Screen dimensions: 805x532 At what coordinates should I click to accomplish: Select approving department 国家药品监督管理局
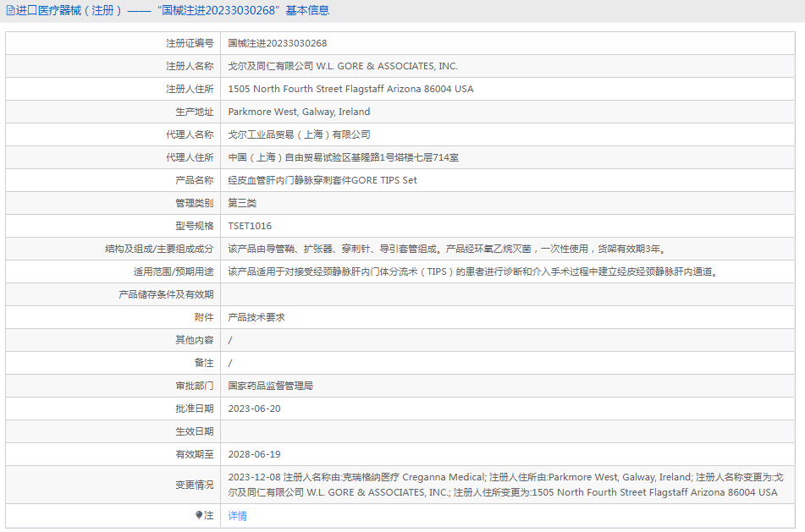(x=271, y=386)
